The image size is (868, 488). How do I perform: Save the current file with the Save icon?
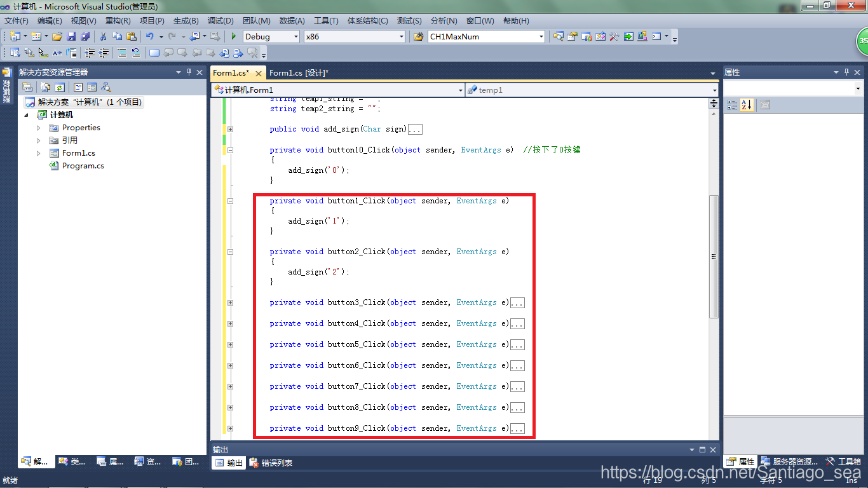click(x=71, y=36)
